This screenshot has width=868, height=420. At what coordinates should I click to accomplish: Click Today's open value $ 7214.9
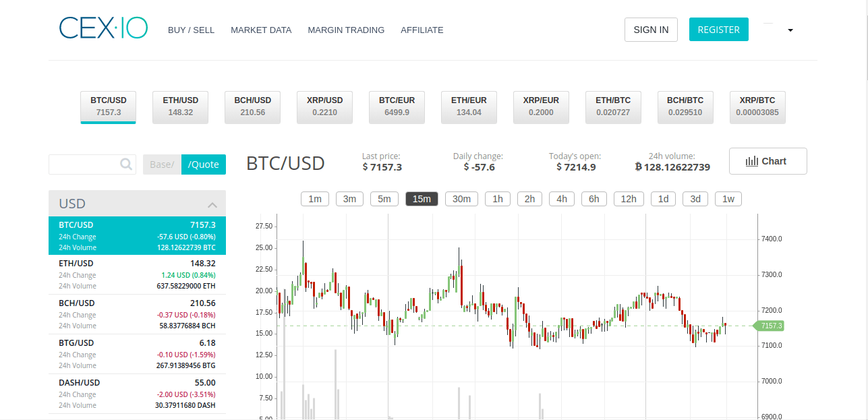point(576,167)
